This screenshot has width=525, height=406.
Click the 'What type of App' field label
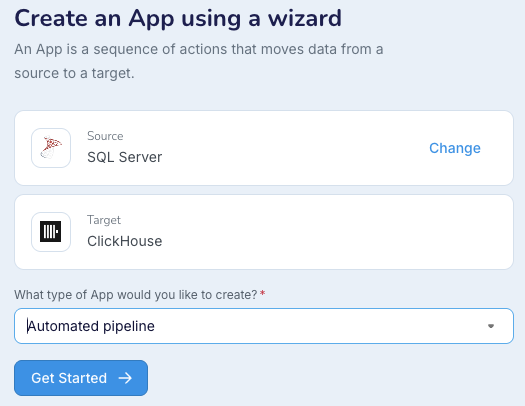pos(136,295)
